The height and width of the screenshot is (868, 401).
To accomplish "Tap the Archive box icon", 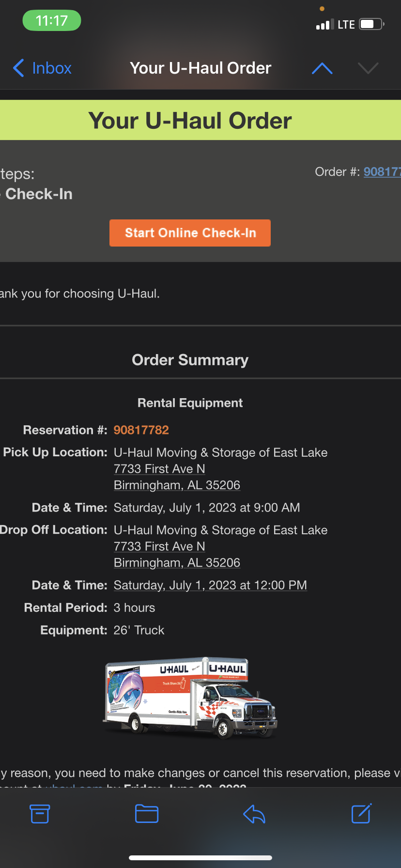I will click(x=40, y=814).
